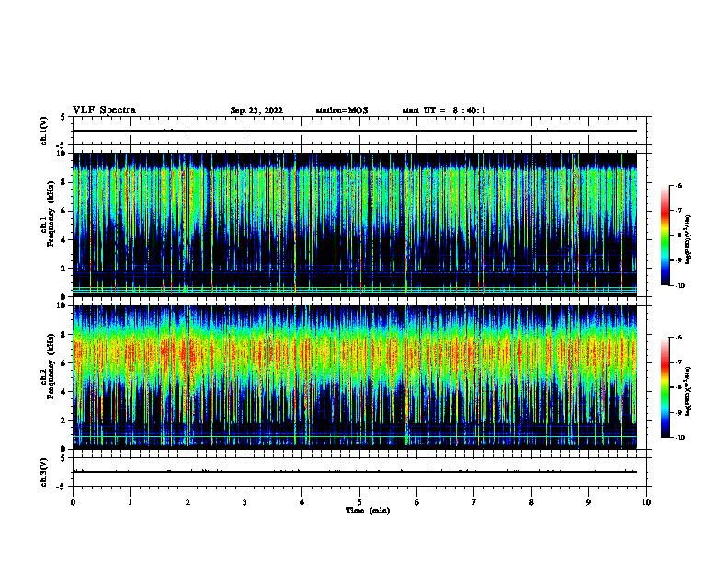Viewport: 728px width, 563px height.
Task: Click time axis tick label "5"
Action: click(359, 502)
